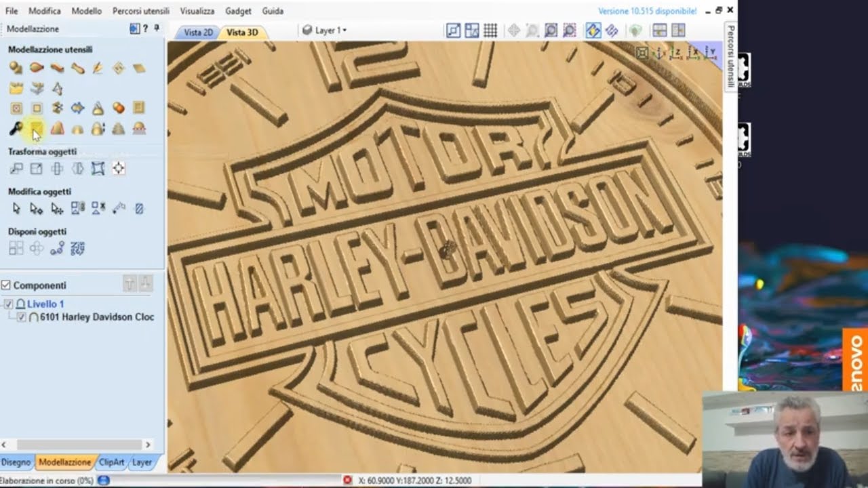Click the grid icon in the view toolbar
Screen dimensions: 868x488
pyautogui.click(x=490, y=30)
